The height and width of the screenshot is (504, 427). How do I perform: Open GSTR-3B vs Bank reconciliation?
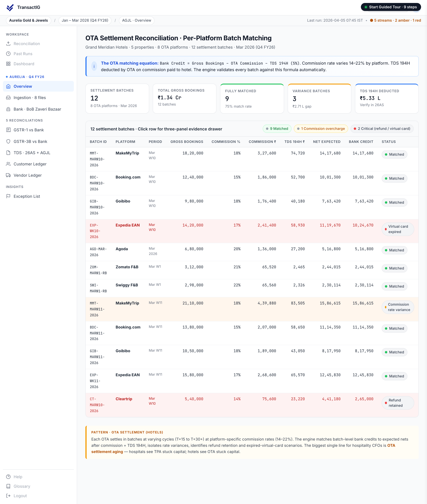click(38, 142)
